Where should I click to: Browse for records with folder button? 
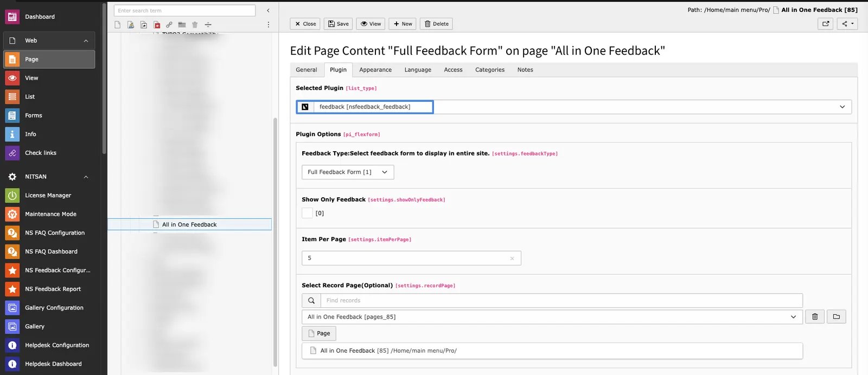(x=836, y=317)
